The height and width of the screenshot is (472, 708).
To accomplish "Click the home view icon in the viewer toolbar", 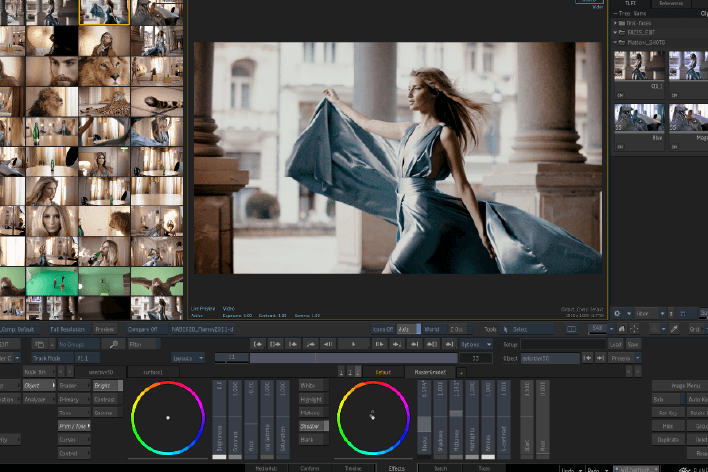I will [x=622, y=329].
